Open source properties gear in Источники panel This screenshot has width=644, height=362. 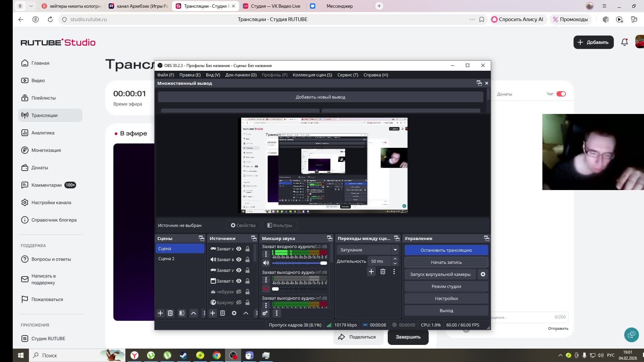coord(234,313)
